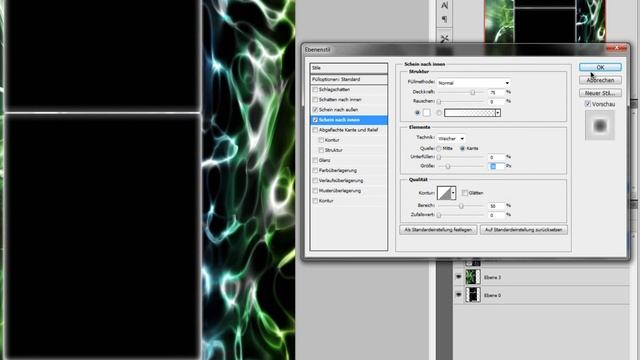Adjust the Bereich slider
This screenshot has height=360, width=640.
click(461, 206)
